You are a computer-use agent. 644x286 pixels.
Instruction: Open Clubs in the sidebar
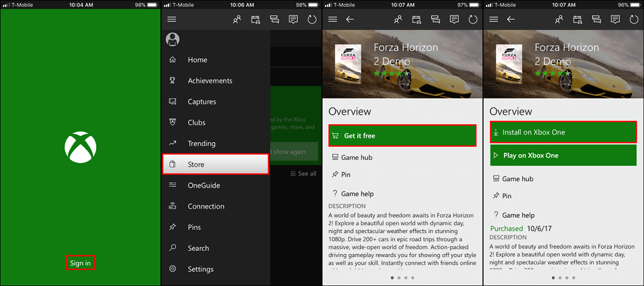coord(215,122)
